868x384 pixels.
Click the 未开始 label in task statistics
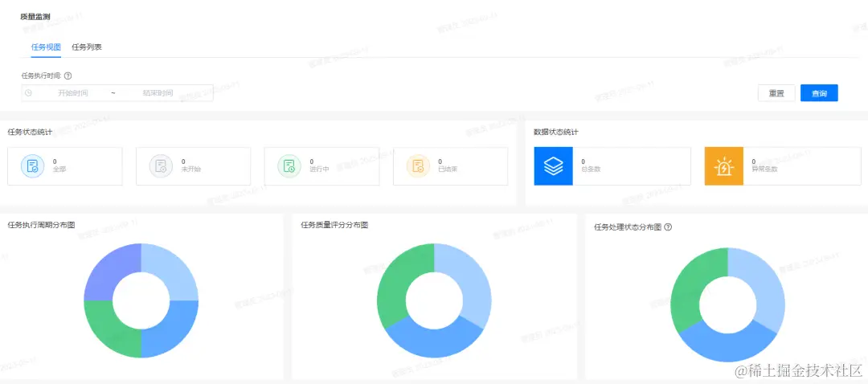(191, 170)
